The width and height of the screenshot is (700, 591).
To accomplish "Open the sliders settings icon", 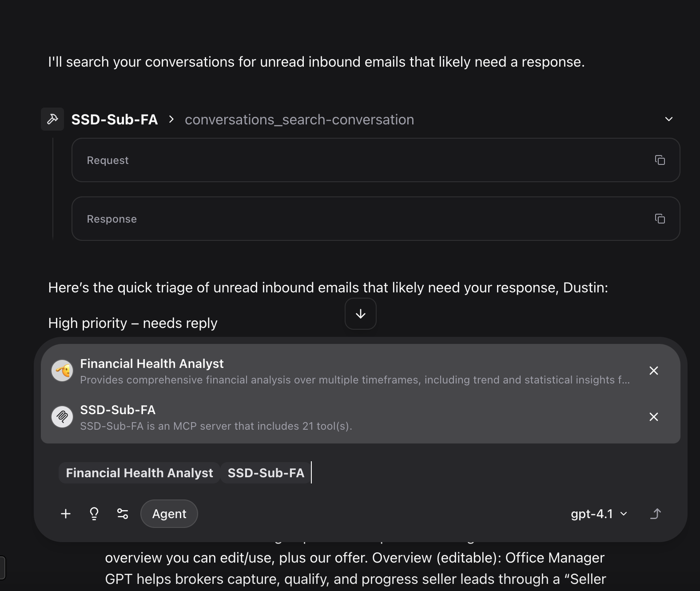I will (123, 514).
